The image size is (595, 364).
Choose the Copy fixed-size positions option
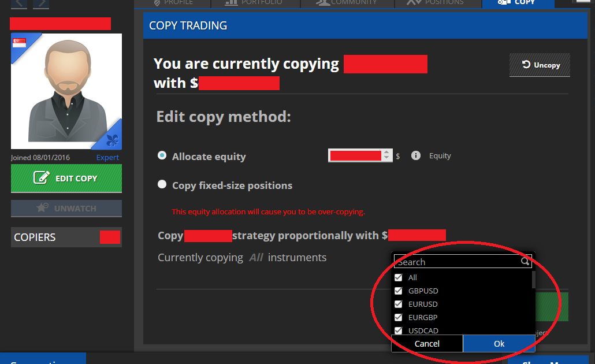(x=162, y=185)
